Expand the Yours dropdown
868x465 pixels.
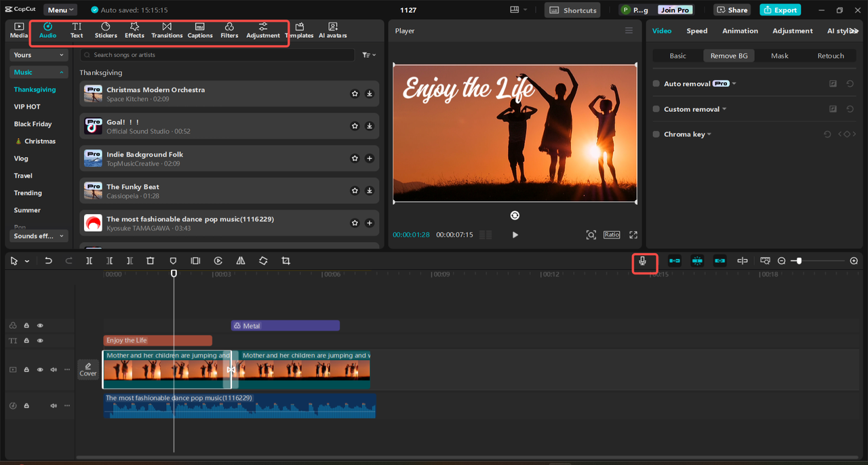(x=39, y=55)
